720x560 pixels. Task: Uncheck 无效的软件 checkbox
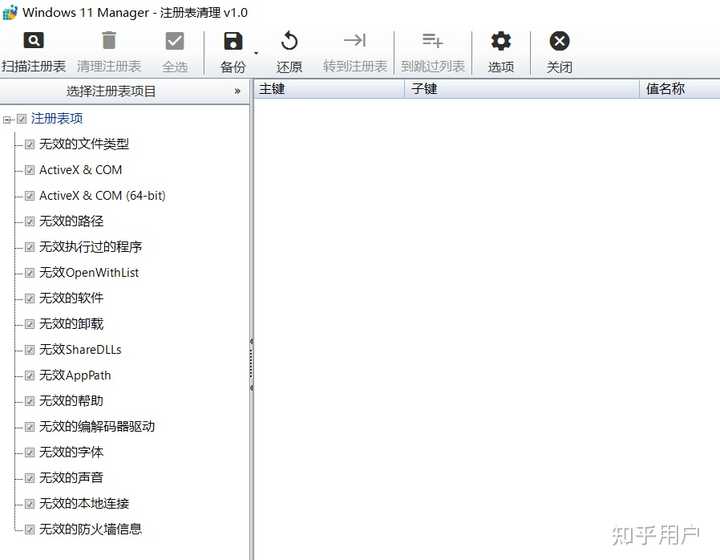pyautogui.click(x=29, y=299)
